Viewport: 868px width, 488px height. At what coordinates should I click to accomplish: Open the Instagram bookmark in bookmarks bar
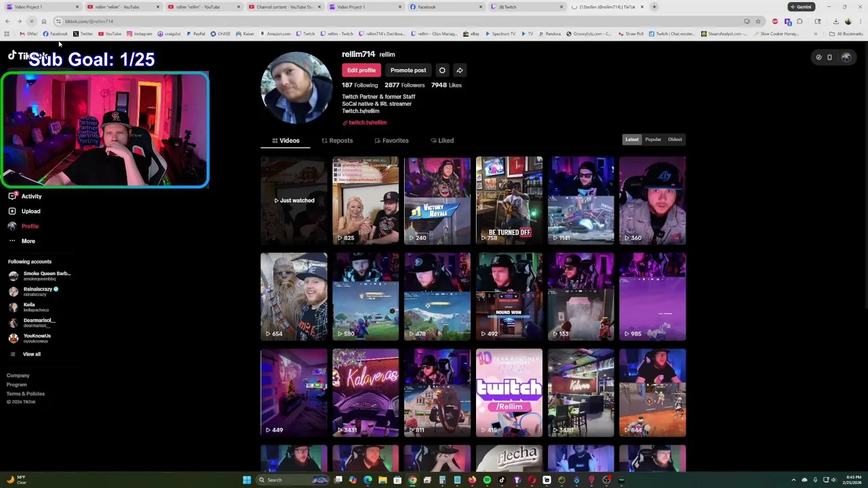tap(139, 34)
